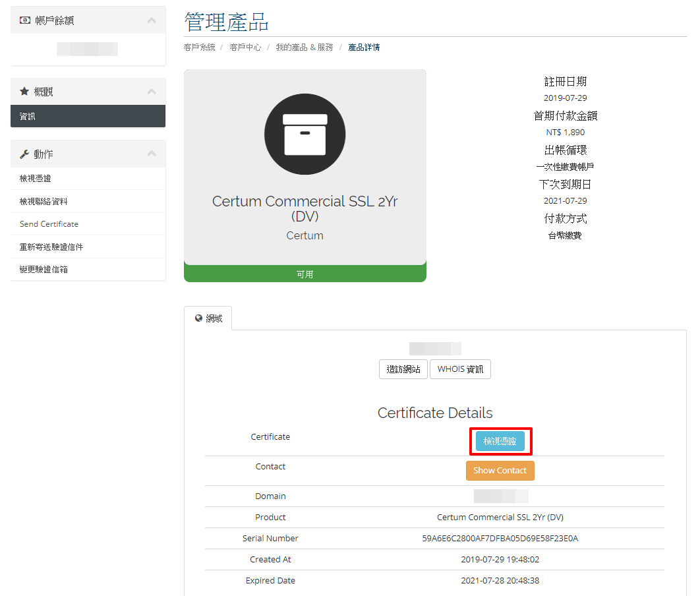The image size is (700, 596).
Task: Click the orange Show Contact button
Action: point(500,471)
